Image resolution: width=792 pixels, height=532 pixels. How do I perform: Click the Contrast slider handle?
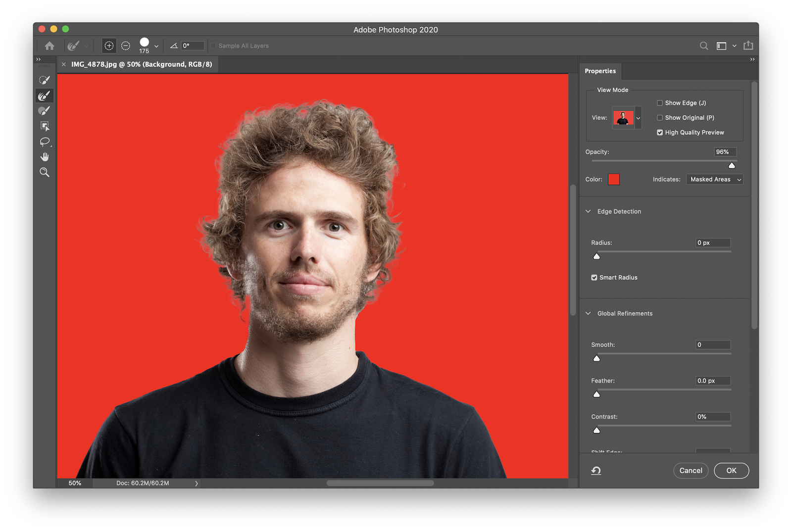point(596,431)
